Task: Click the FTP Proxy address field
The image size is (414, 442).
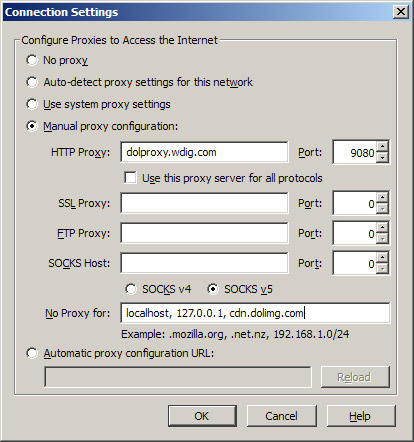Action: (204, 233)
